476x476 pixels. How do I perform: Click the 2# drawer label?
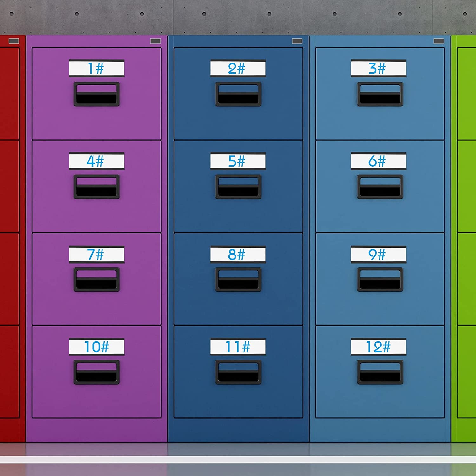click(x=238, y=68)
